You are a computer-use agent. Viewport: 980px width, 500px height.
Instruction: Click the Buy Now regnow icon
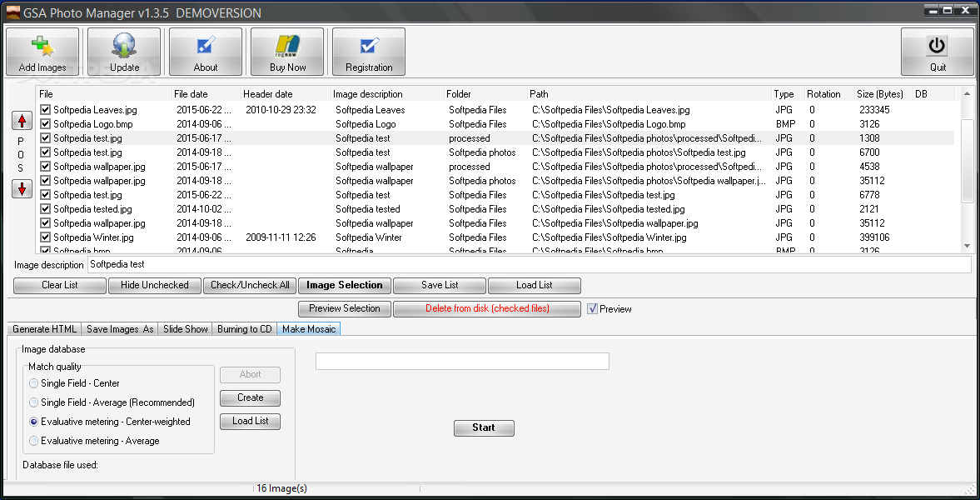point(287,52)
